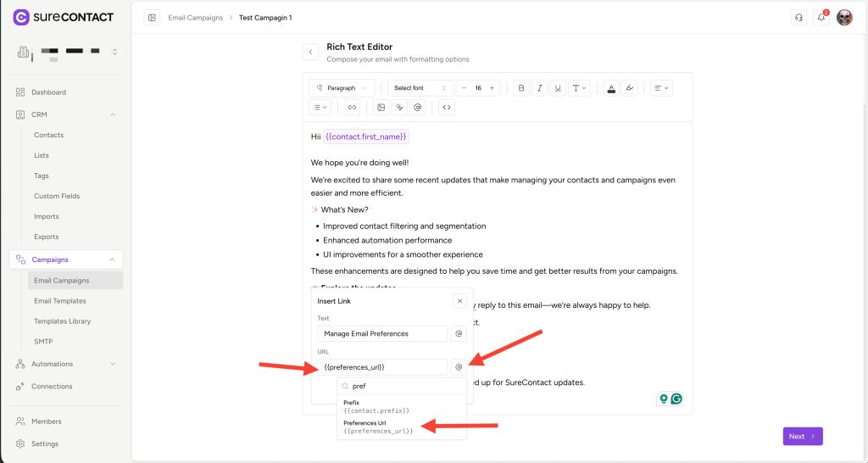Viewport: 868px width, 463px height.
Task: Open the code view icon
Action: (447, 108)
